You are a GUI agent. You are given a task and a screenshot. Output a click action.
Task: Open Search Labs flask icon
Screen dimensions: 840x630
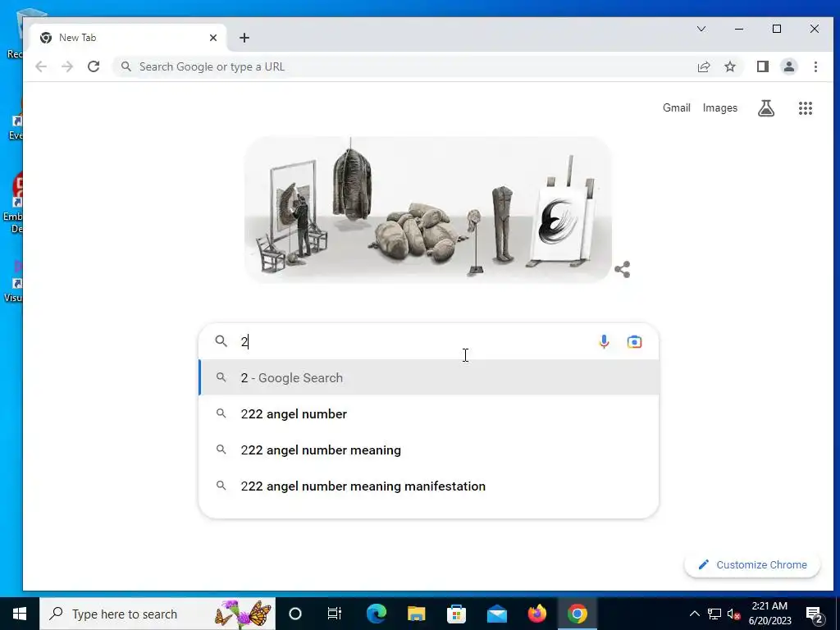tap(766, 108)
